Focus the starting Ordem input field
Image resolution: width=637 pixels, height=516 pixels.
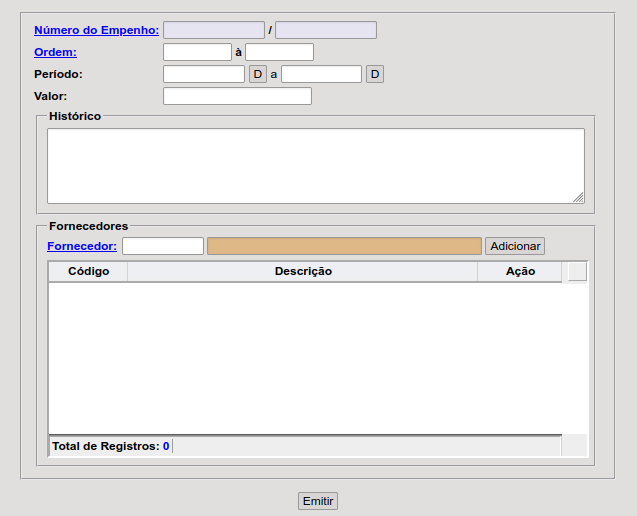coord(197,52)
